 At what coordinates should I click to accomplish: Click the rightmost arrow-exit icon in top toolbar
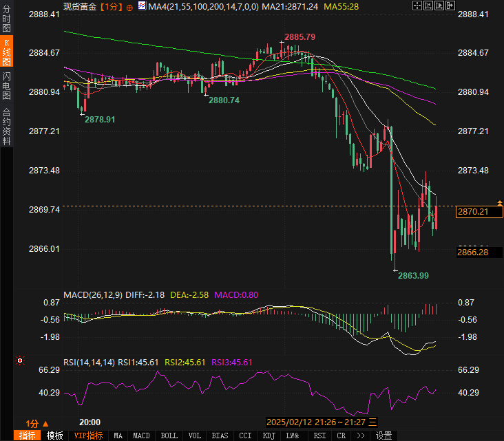pos(450,6)
